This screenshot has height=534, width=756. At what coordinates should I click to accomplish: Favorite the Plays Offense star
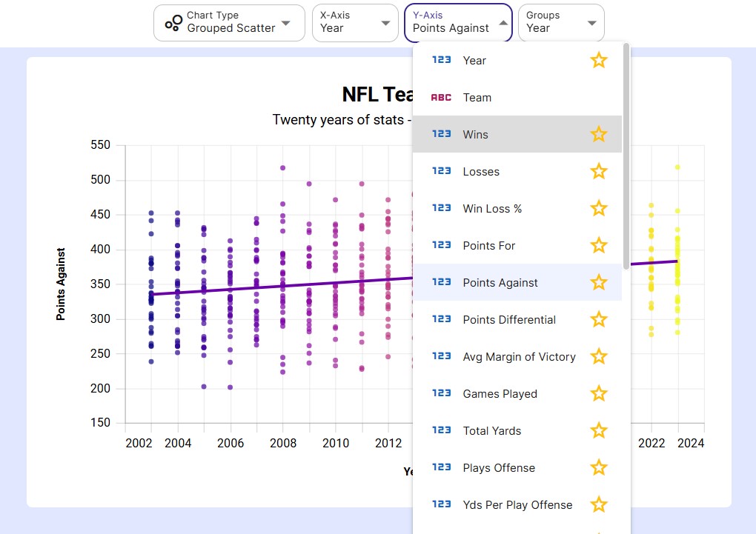(598, 468)
